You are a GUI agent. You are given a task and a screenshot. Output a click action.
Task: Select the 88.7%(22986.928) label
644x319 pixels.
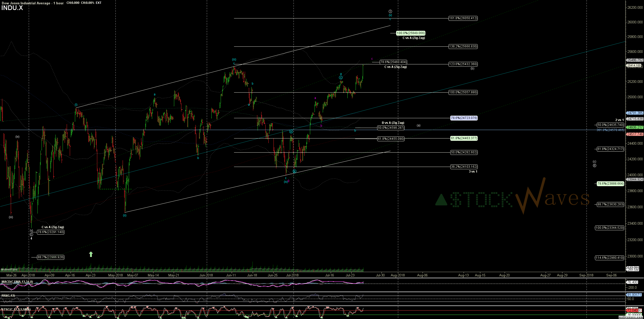[x=51, y=257]
